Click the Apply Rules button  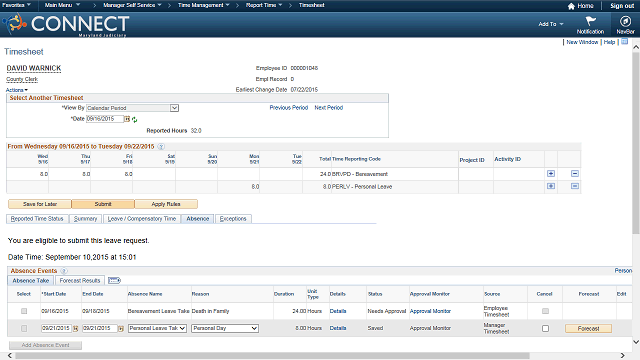pyautogui.click(x=166, y=204)
